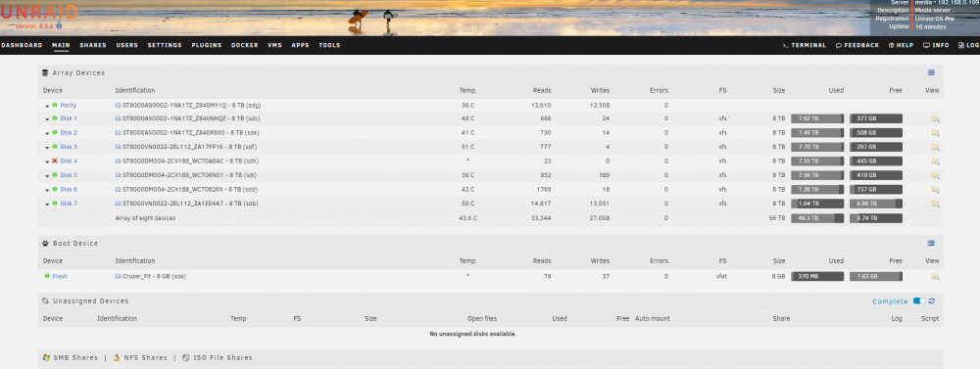Open the Docker tab
This screenshot has height=369, width=980.
(244, 46)
